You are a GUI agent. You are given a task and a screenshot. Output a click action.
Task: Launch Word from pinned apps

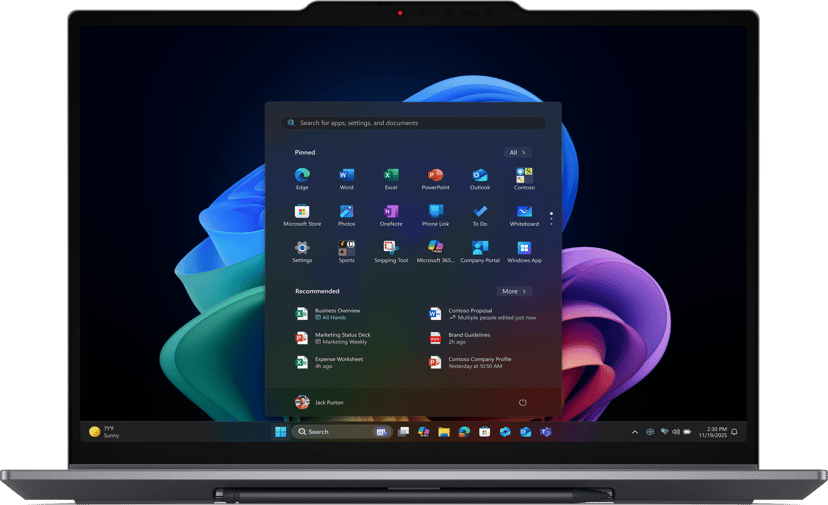click(346, 178)
